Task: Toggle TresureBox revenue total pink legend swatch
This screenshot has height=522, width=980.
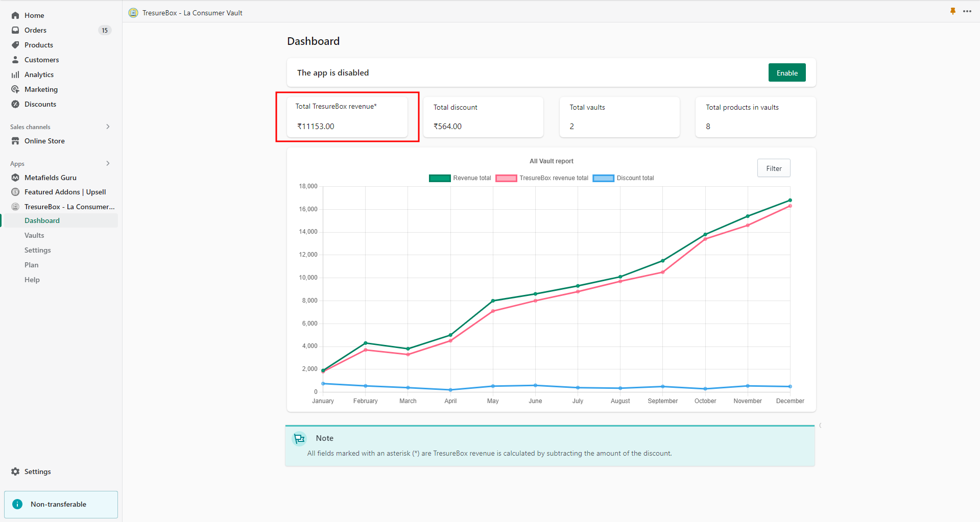Action: [506, 178]
